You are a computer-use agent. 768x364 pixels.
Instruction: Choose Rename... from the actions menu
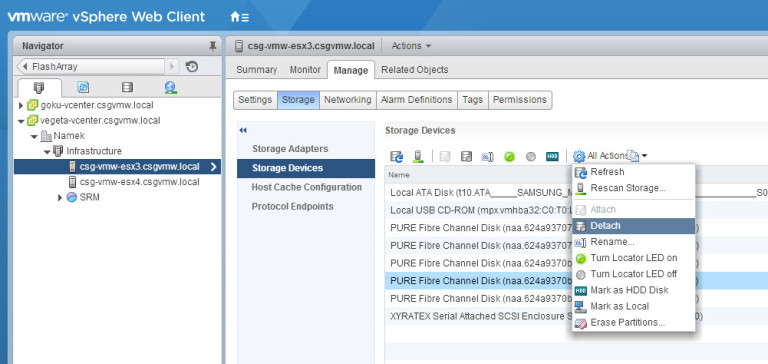633,242
